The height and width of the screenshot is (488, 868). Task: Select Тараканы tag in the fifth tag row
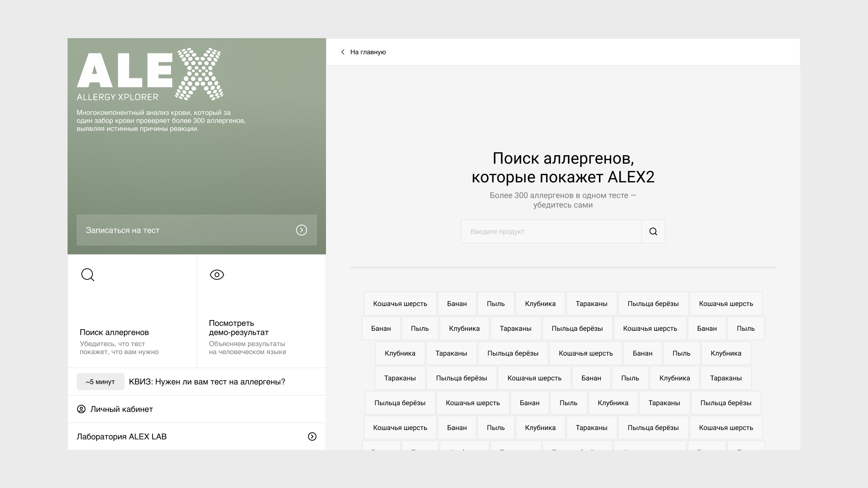(664, 403)
